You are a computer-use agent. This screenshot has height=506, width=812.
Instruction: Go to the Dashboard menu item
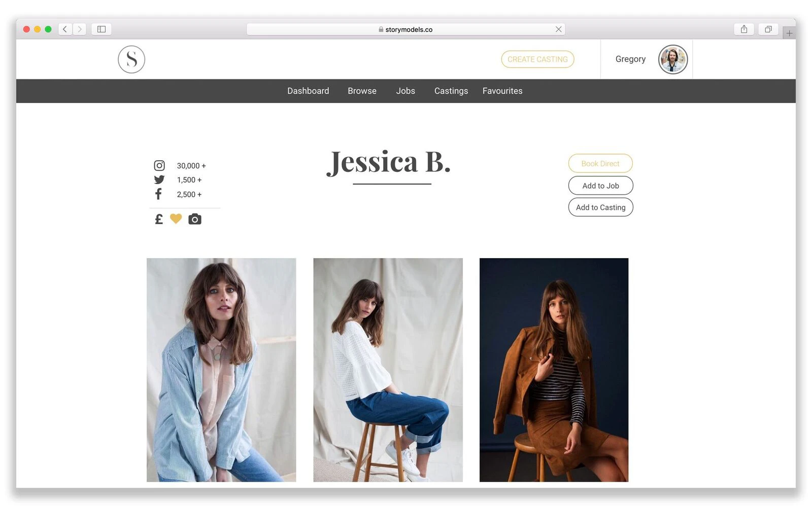click(308, 91)
